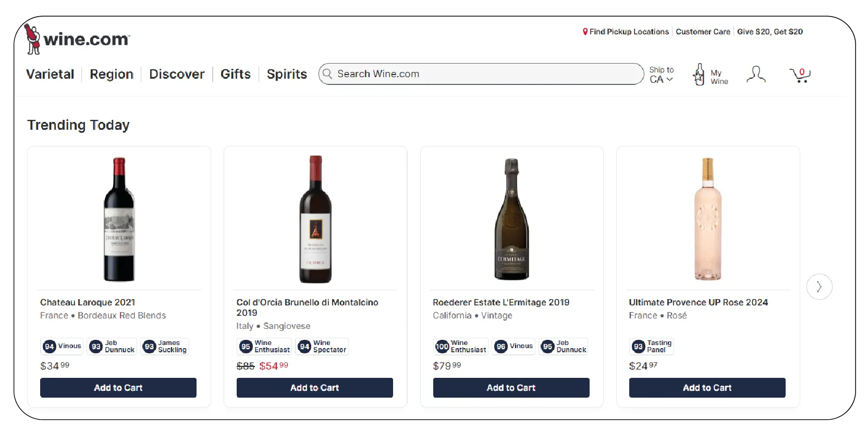Image resolution: width=868 pixels, height=431 pixels.
Task: Show next trending wines with arrow
Action: click(x=819, y=287)
